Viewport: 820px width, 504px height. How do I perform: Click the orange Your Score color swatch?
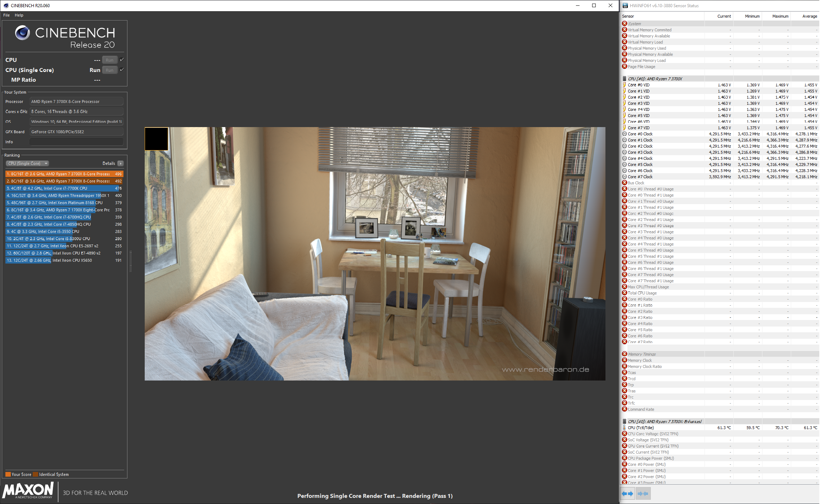pyautogui.click(x=8, y=474)
